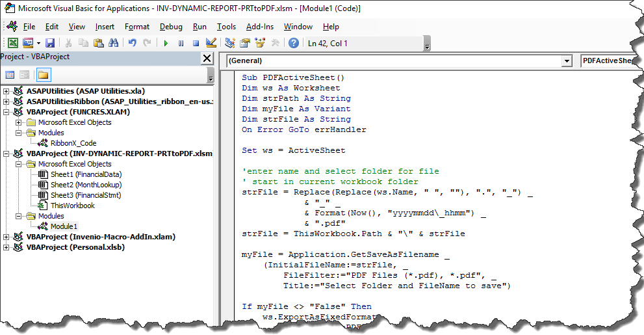
Task: Click the 'Set ws = ActiveSheet' code line
Action: tap(294, 150)
